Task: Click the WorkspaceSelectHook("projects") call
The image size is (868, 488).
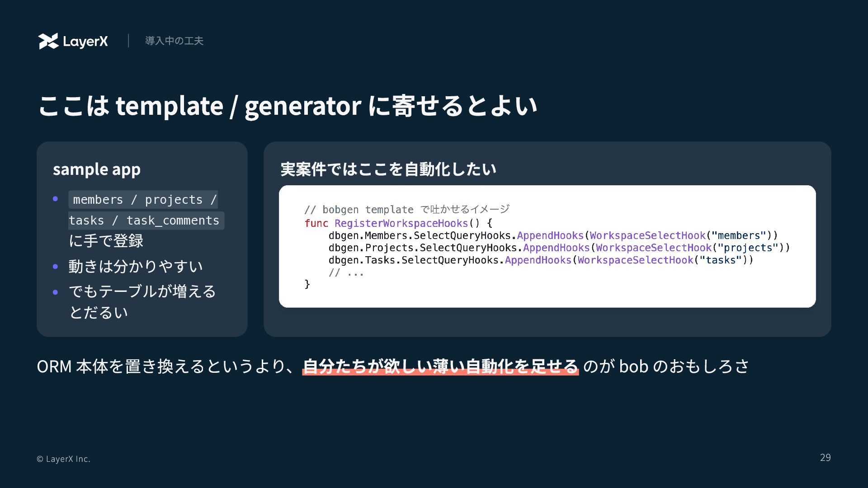Action: (692, 248)
